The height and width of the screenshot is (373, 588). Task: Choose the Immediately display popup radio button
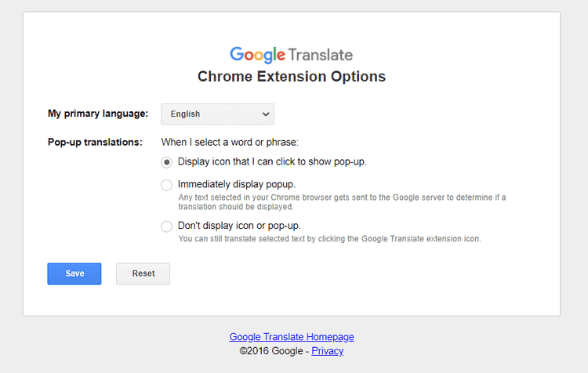pyautogui.click(x=166, y=185)
